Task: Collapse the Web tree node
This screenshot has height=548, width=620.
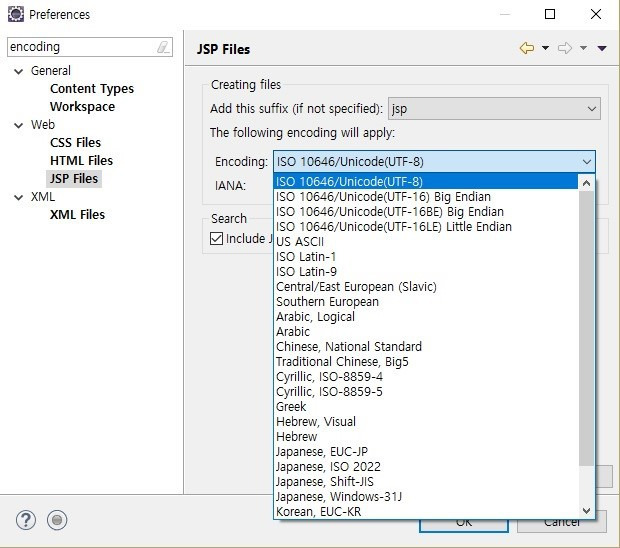Action: (x=18, y=125)
